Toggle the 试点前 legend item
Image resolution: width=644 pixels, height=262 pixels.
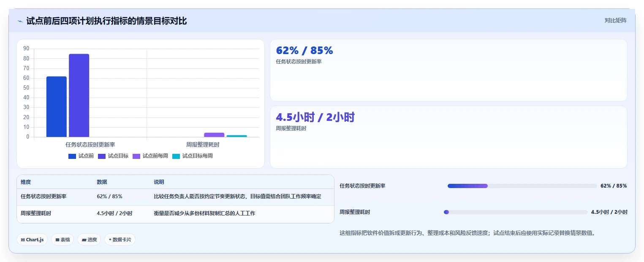pyautogui.click(x=81, y=156)
